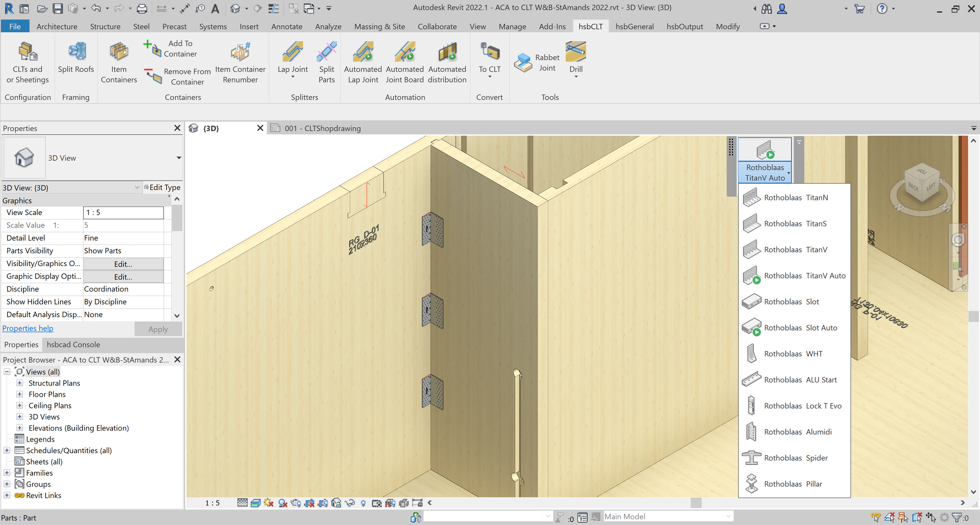Pick Rothoblaas Slot Auto from list
The image size is (980, 525).
800,327
